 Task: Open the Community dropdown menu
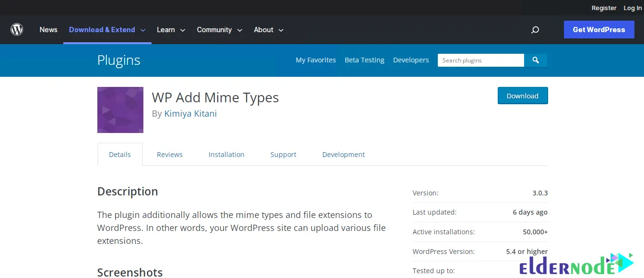(x=219, y=30)
